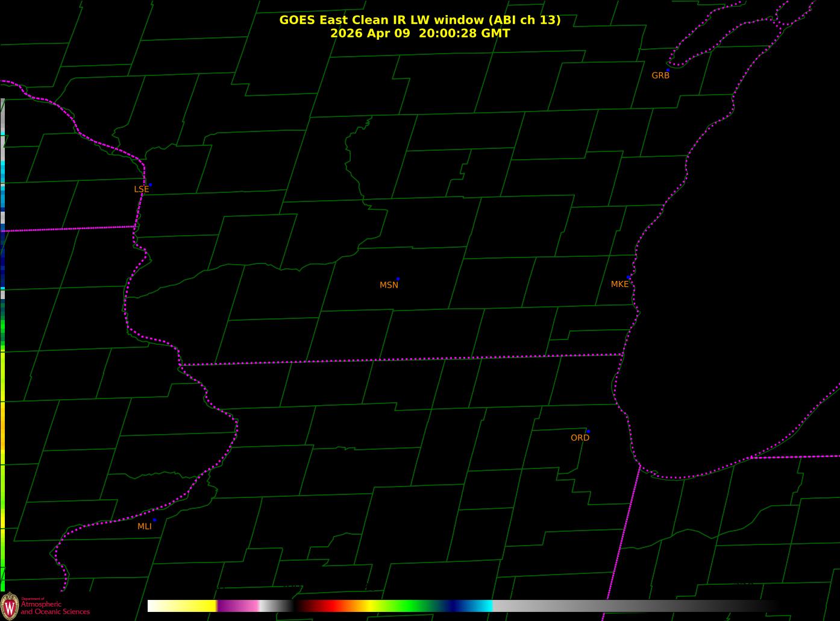Click the GRB station label

(660, 75)
